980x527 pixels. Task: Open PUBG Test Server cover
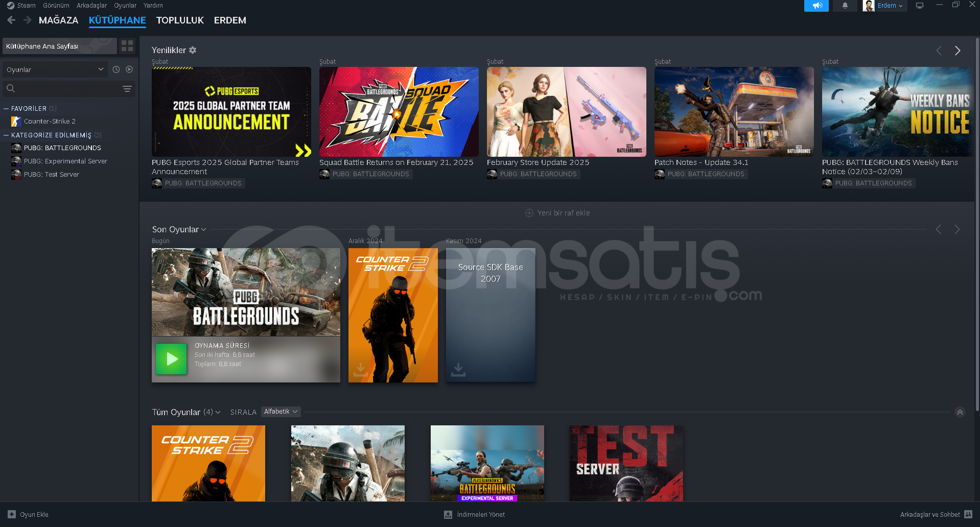[x=626, y=463]
